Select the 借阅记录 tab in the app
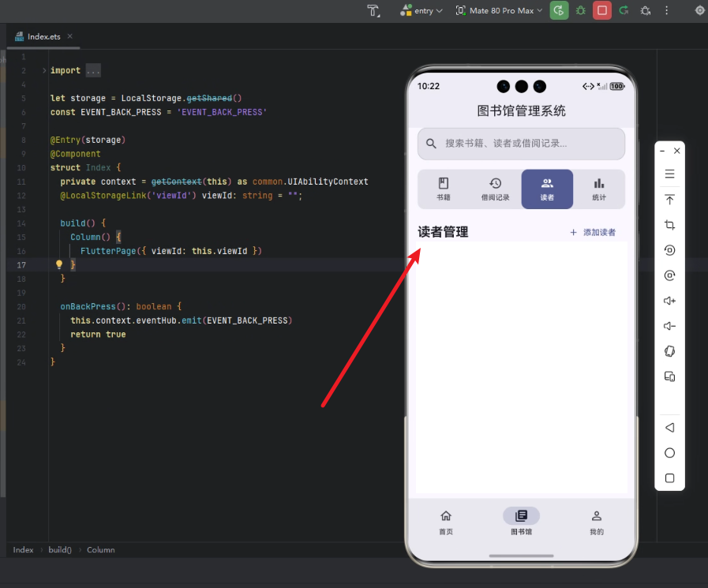This screenshot has height=588, width=708. click(496, 189)
